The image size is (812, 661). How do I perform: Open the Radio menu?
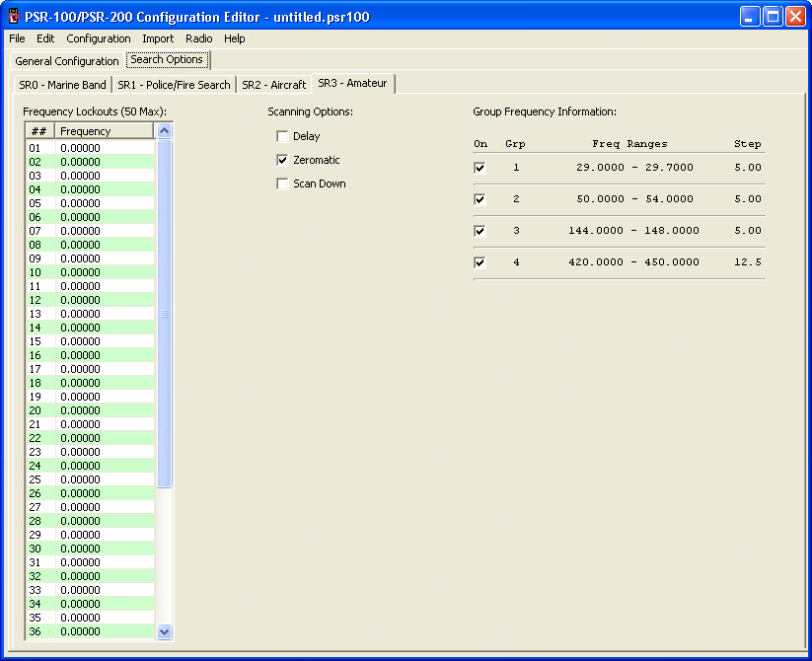198,38
